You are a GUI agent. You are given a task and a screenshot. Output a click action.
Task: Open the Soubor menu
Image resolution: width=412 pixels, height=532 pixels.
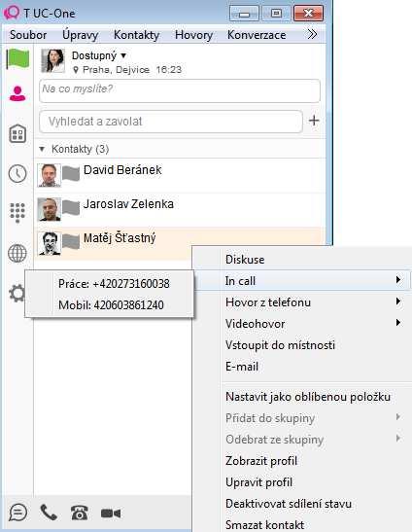coord(28,35)
